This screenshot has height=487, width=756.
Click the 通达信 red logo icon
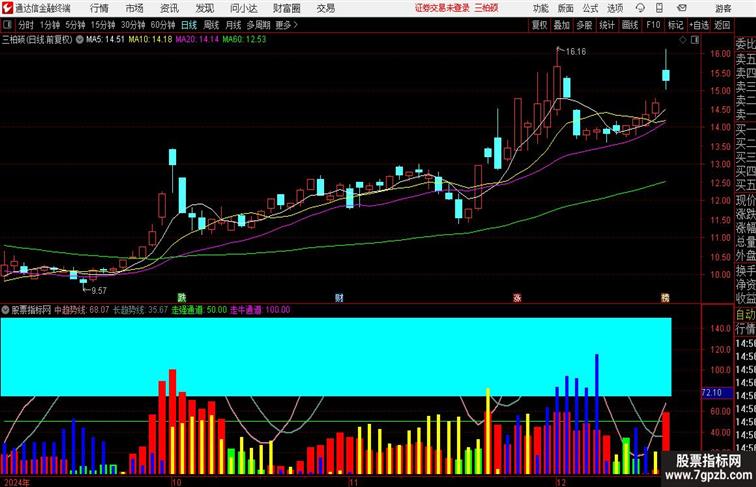pos(7,8)
